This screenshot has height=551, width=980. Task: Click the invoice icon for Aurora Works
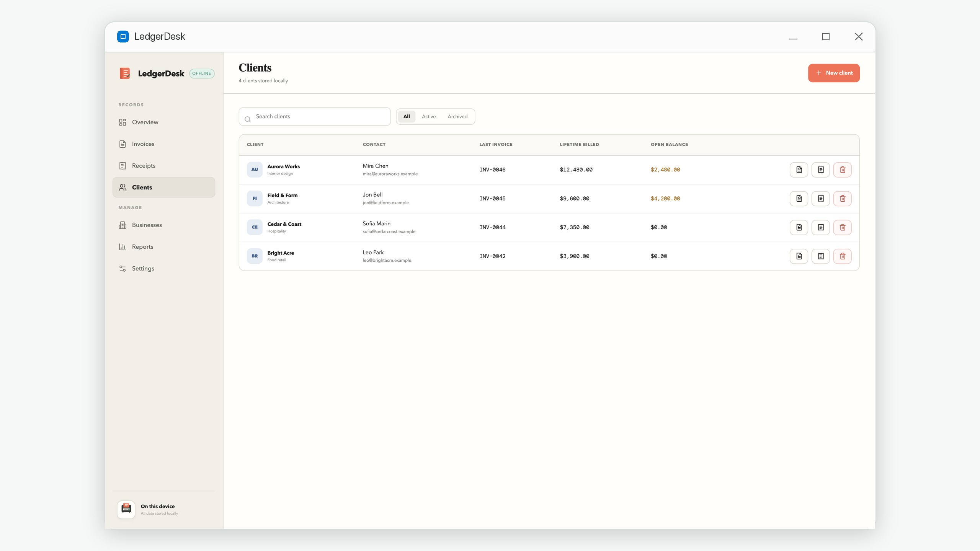pos(799,170)
